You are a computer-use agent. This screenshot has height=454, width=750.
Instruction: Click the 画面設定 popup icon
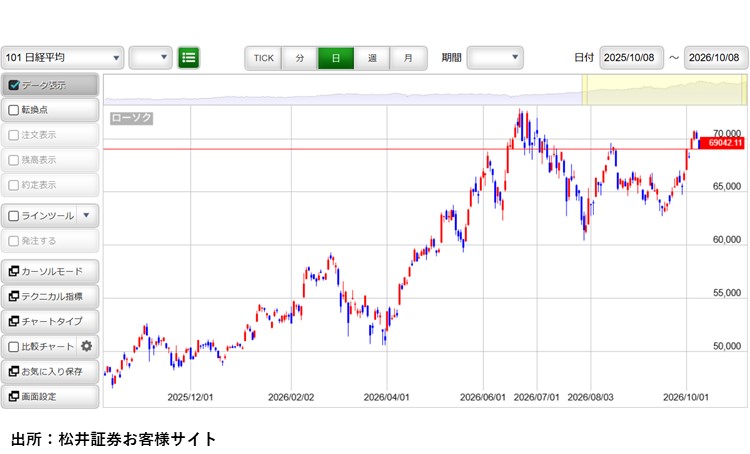(14, 396)
